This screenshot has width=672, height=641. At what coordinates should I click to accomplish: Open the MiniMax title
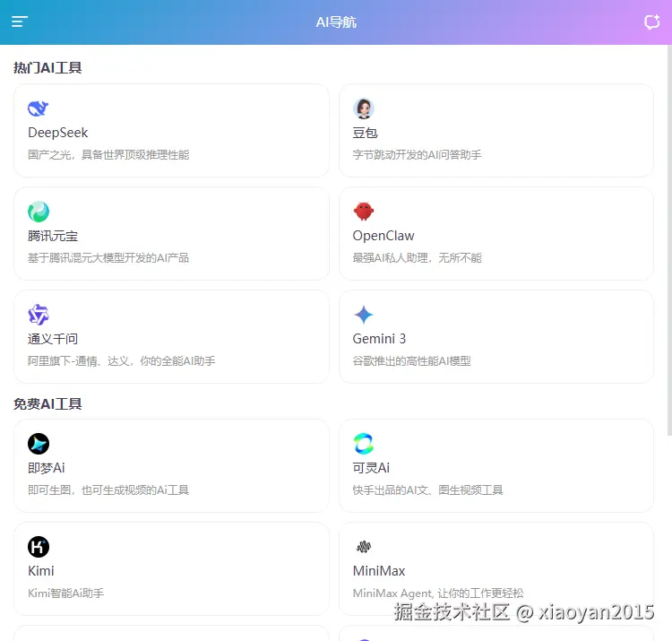379,571
